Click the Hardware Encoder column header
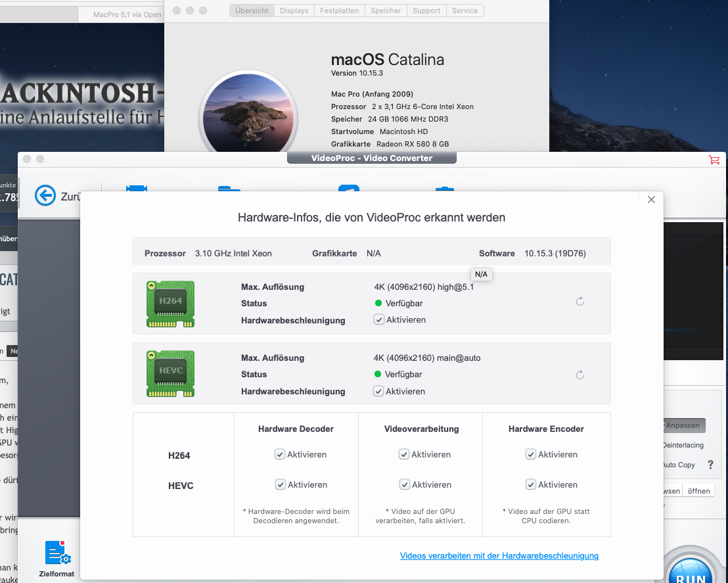728x583 pixels. [x=546, y=429]
